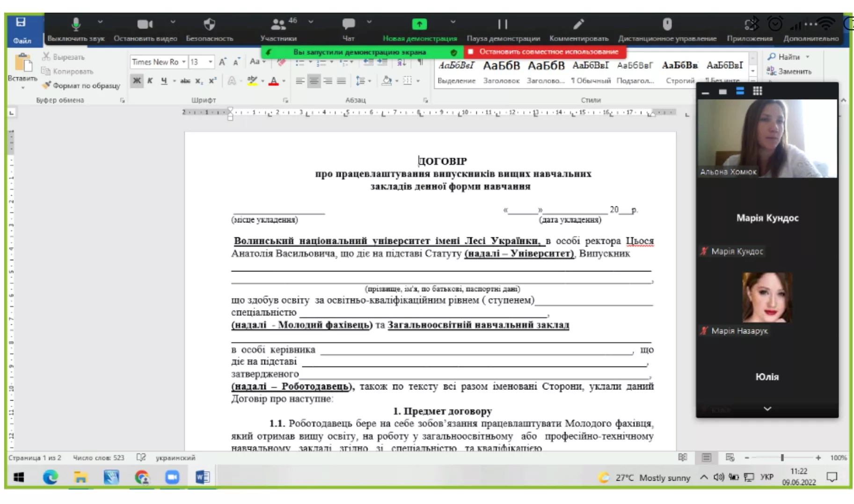The image size is (854, 504).
Task: Adjust the zoom slider in status bar
Action: (x=782, y=458)
